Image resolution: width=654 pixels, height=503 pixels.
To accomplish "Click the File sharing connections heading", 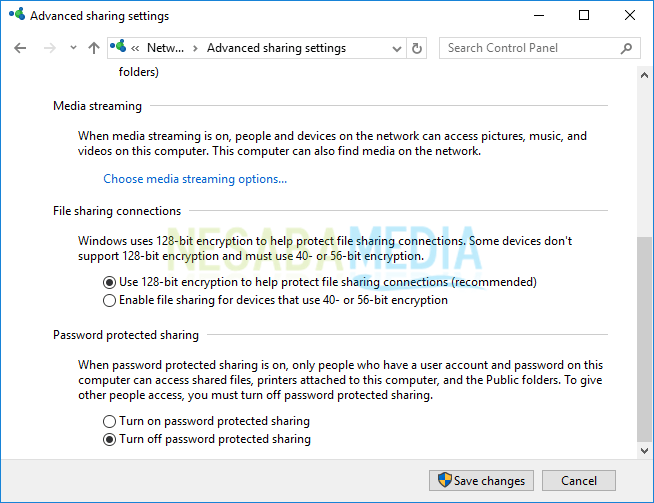I will coord(117,211).
